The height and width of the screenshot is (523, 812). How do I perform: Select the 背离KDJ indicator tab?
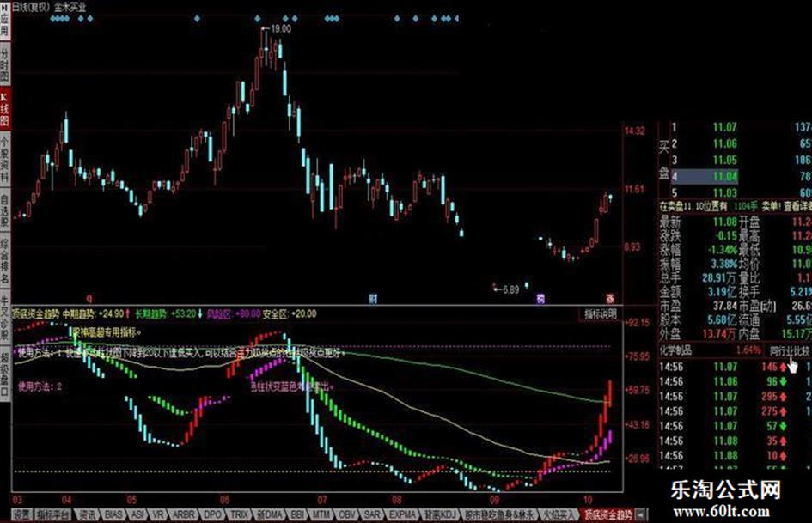441,514
